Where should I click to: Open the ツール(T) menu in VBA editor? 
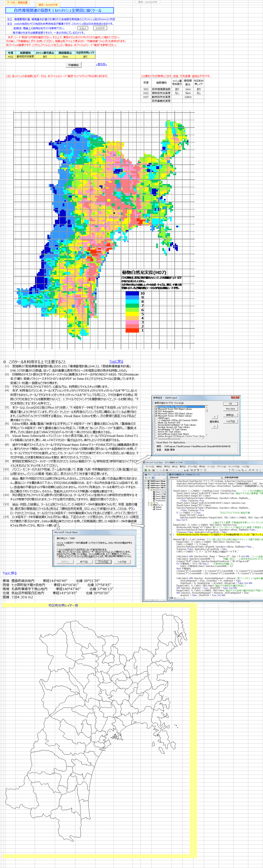point(211,466)
